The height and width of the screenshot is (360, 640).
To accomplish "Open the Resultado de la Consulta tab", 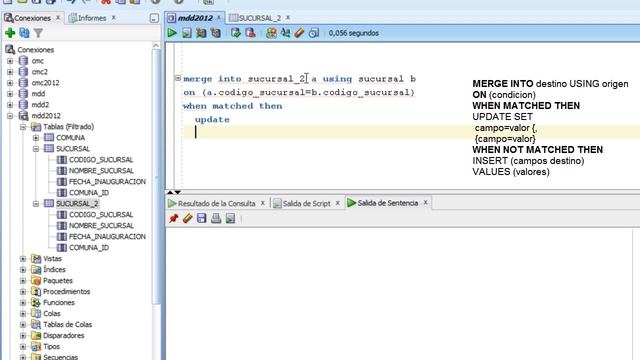I will click(x=216, y=203).
